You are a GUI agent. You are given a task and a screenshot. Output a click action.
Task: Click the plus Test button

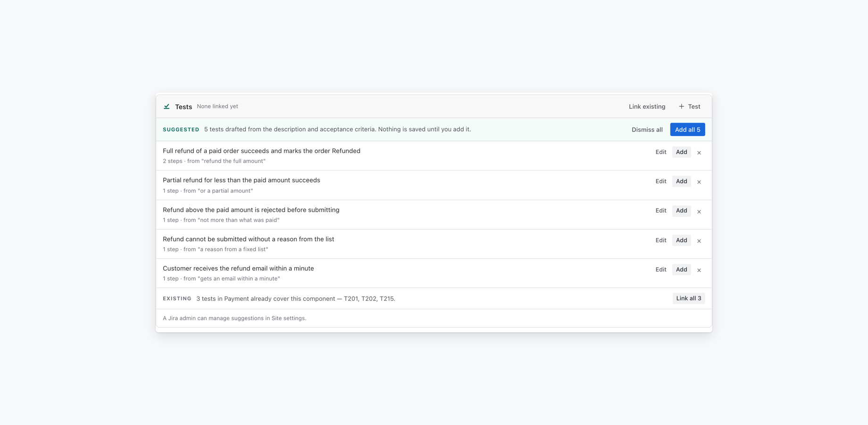pos(689,107)
